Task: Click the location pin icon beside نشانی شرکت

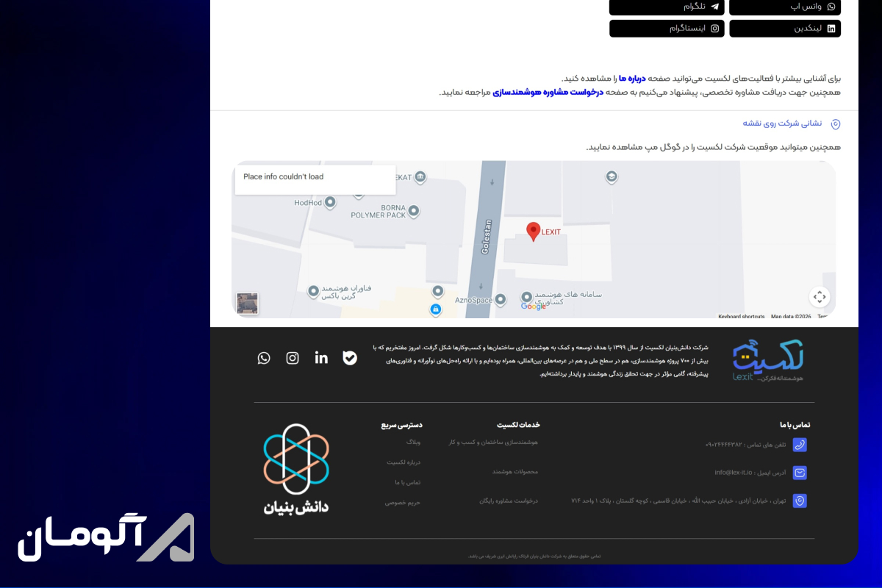Action: click(x=835, y=124)
